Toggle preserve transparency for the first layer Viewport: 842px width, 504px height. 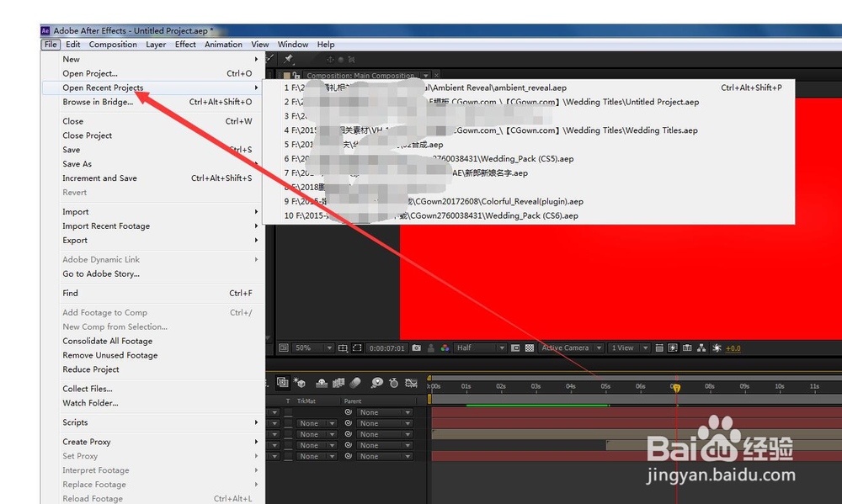pyautogui.click(x=288, y=412)
